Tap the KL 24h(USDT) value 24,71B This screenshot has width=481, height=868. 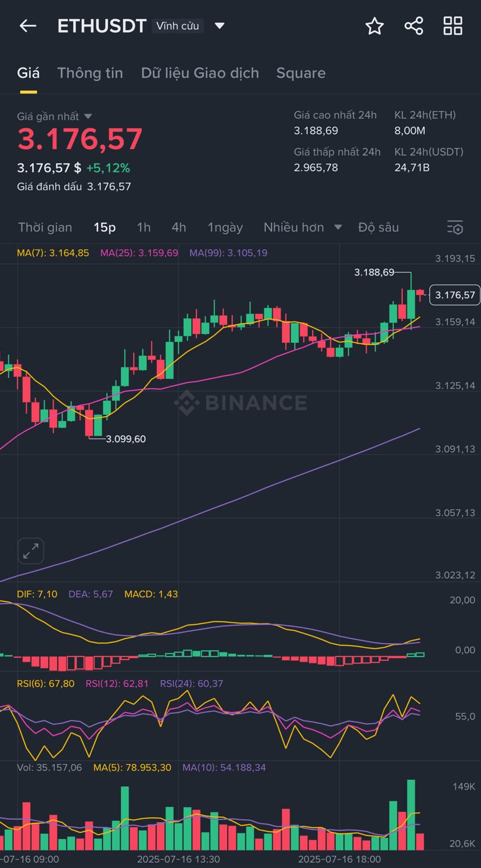click(412, 167)
